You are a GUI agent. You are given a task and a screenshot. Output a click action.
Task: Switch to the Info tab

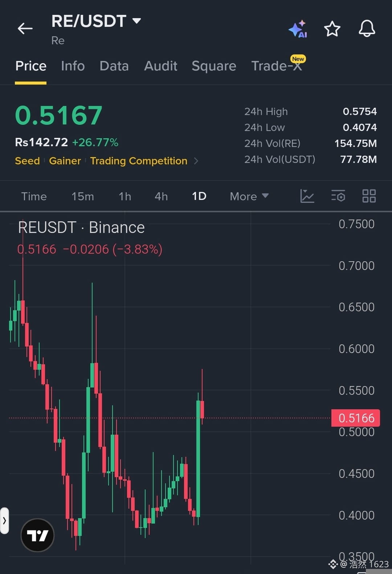click(73, 66)
